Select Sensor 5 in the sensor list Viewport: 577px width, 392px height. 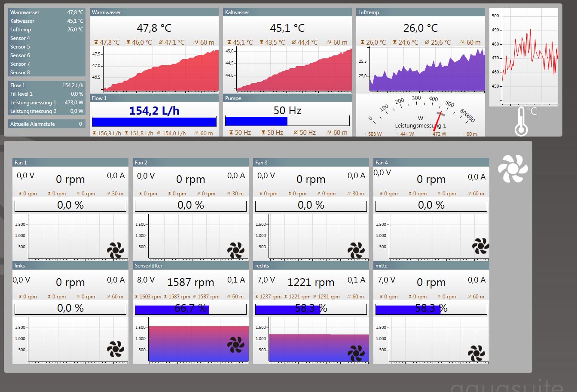(x=47, y=47)
